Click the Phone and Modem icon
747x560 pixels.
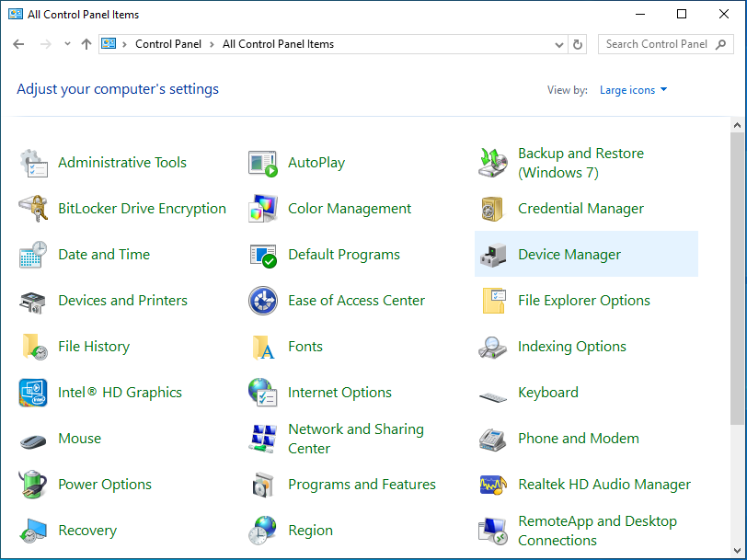click(x=493, y=439)
